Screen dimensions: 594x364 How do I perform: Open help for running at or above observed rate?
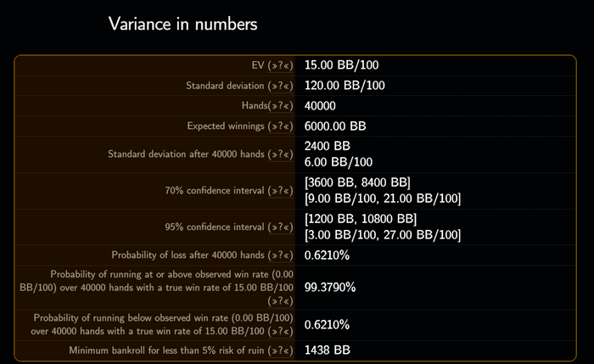(x=281, y=300)
